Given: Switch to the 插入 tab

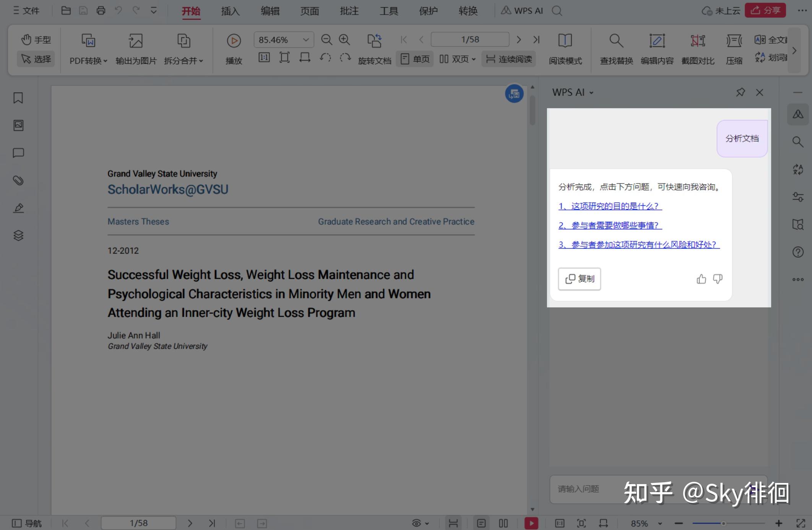Looking at the screenshot, I should (x=230, y=11).
